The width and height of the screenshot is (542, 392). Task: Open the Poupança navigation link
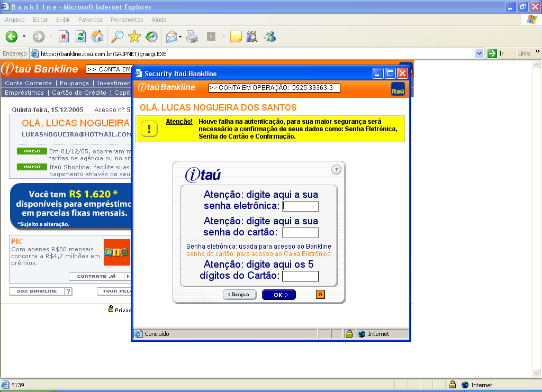(74, 83)
